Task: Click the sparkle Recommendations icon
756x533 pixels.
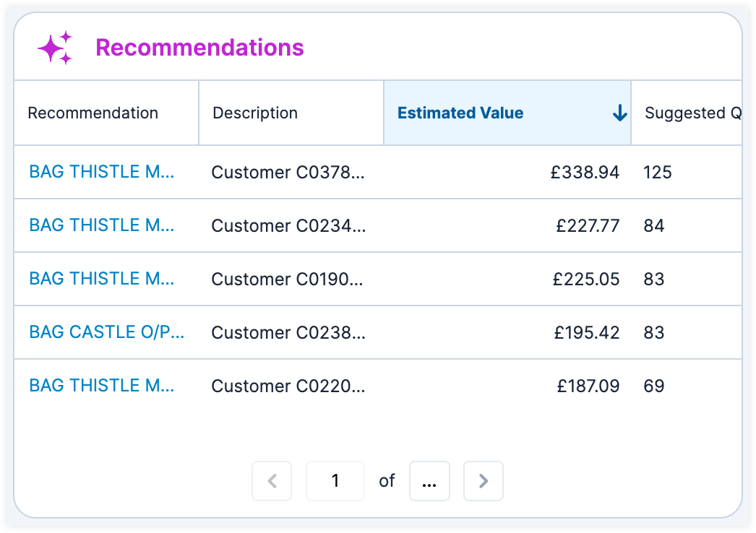Action: [55, 48]
